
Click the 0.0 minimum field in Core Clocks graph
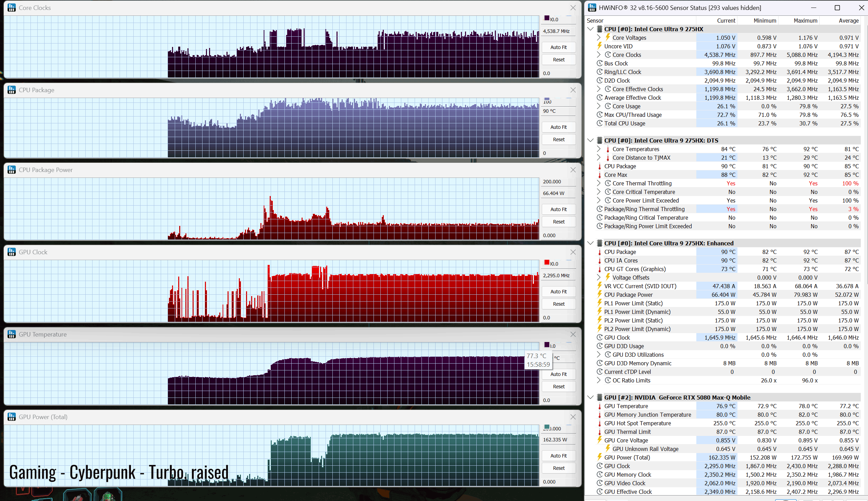[x=559, y=73]
